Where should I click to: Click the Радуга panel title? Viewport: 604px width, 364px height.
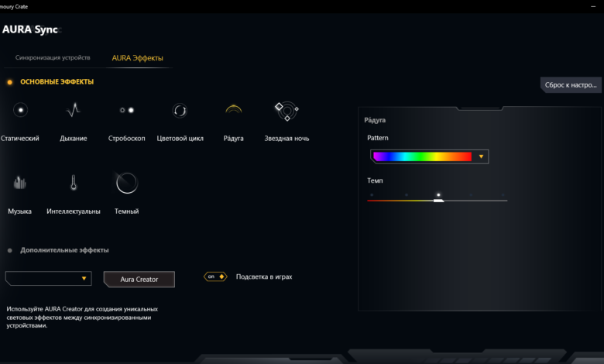click(375, 120)
